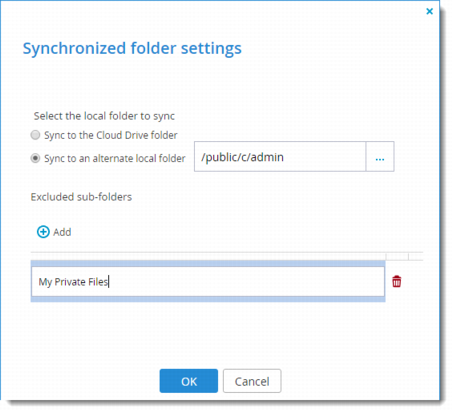Click the Sync to an alternate local folder label
The width and height of the screenshot is (452, 411).
(115, 158)
